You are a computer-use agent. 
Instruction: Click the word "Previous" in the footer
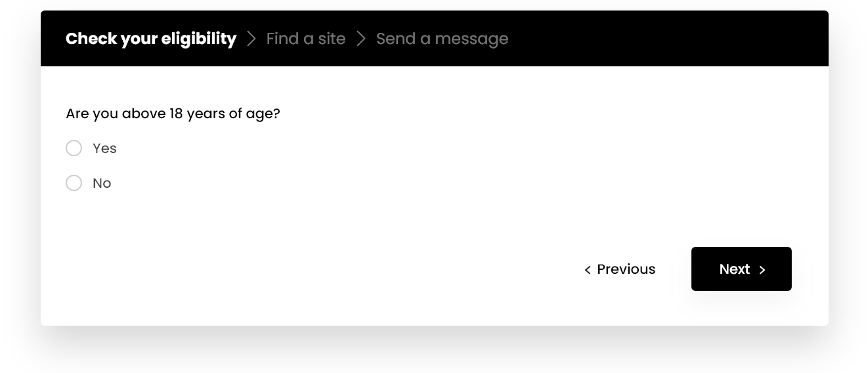pyautogui.click(x=626, y=269)
